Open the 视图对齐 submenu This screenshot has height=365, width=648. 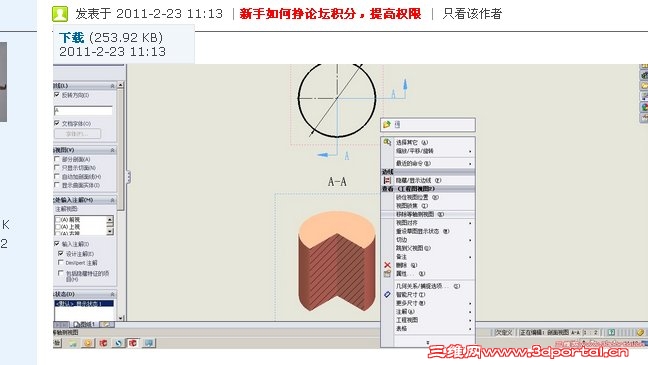[x=434, y=223]
